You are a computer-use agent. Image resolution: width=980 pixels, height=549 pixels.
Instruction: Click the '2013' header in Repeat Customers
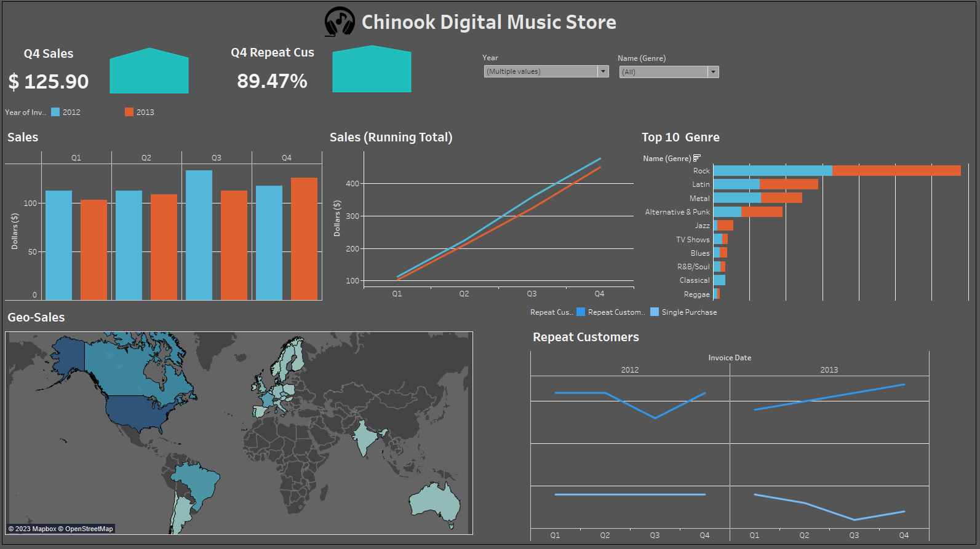[829, 369]
